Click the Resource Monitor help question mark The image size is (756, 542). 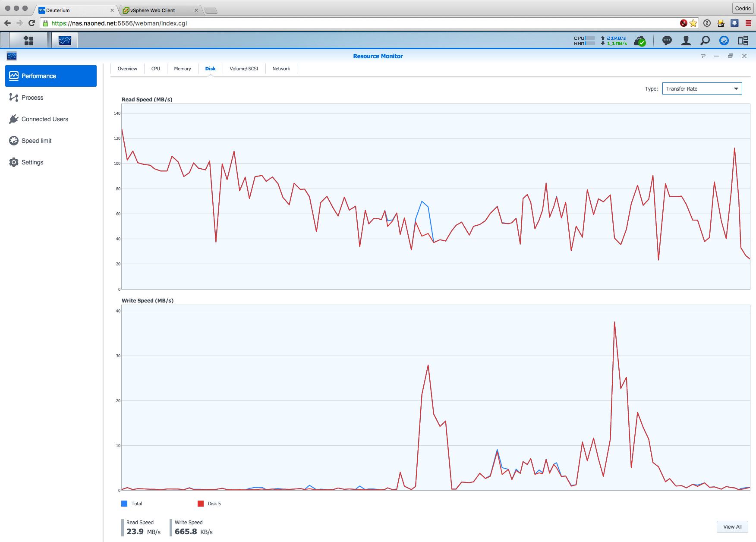(703, 56)
